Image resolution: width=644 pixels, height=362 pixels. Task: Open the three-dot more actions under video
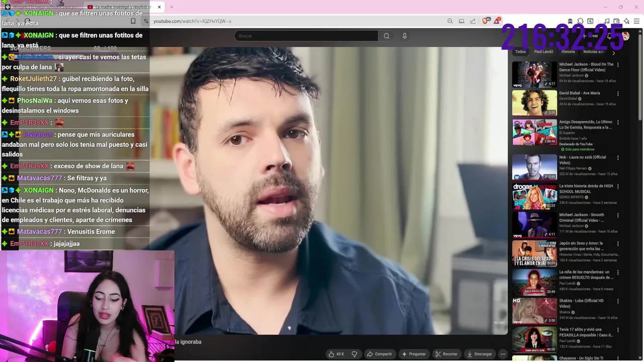[x=503, y=354]
